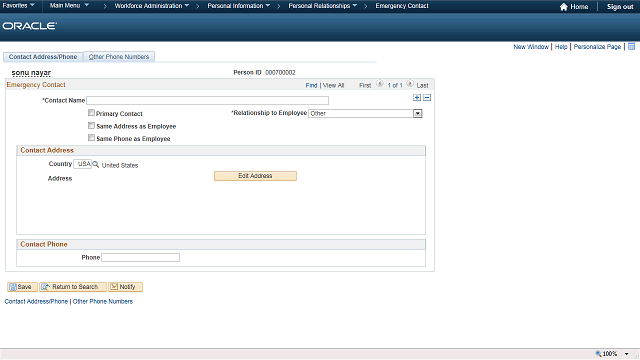Click the Find link
Viewport: 640px width, 360px height.
tap(311, 85)
